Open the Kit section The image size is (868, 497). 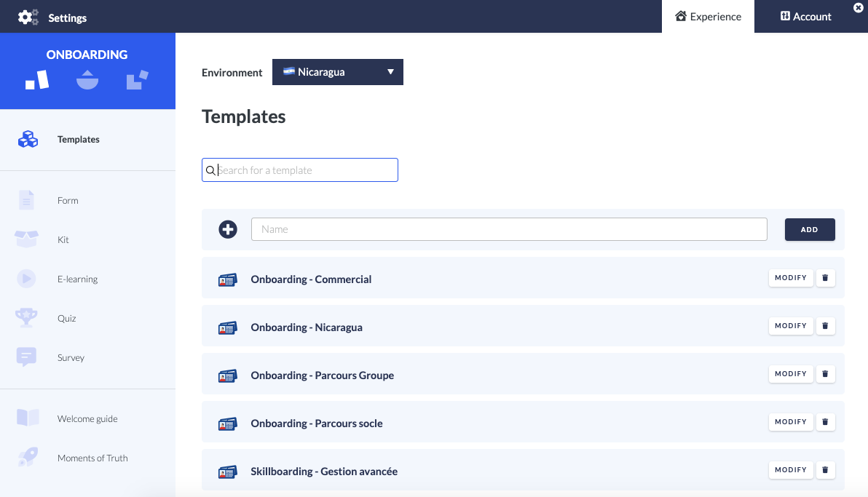tap(63, 239)
